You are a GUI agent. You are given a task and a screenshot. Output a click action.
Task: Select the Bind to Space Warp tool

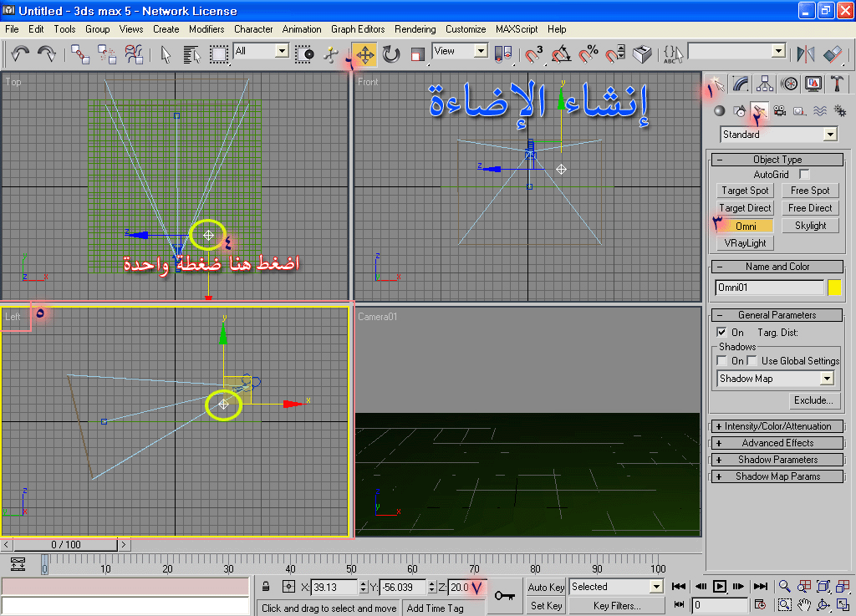(134, 54)
